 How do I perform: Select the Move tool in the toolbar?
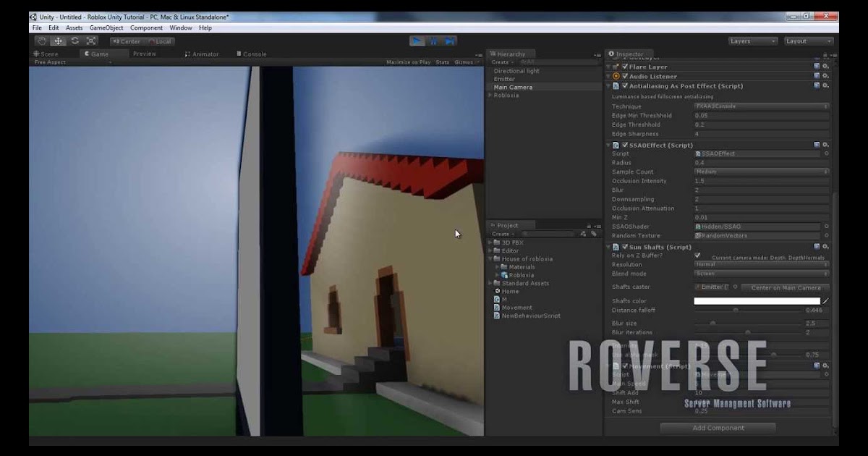pos(59,41)
